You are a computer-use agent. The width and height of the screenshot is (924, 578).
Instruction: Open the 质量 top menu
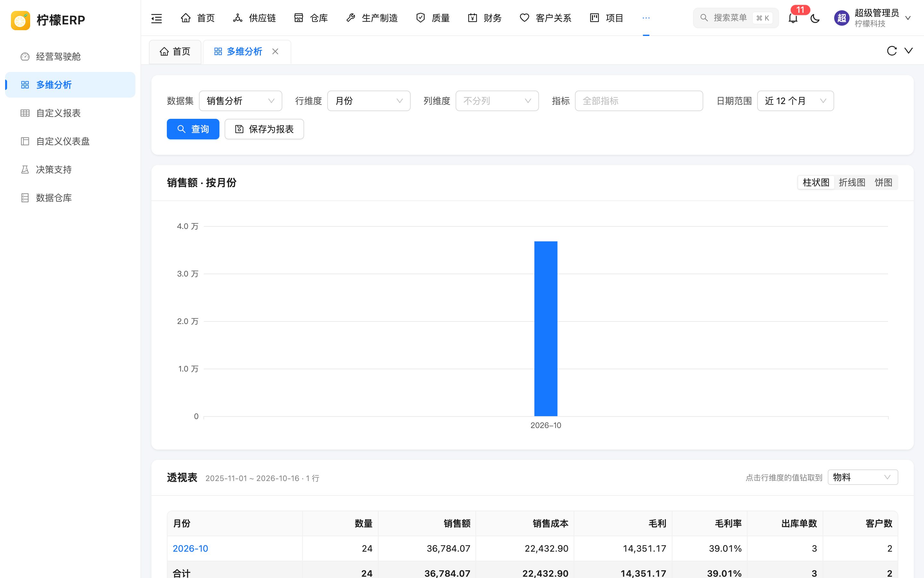click(432, 18)
